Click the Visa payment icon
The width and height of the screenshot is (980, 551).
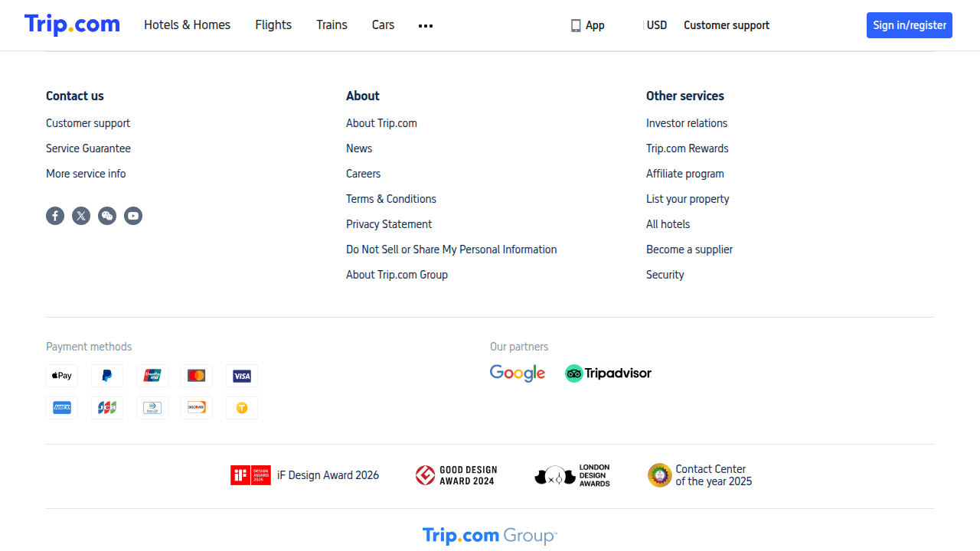pos(242,376)
